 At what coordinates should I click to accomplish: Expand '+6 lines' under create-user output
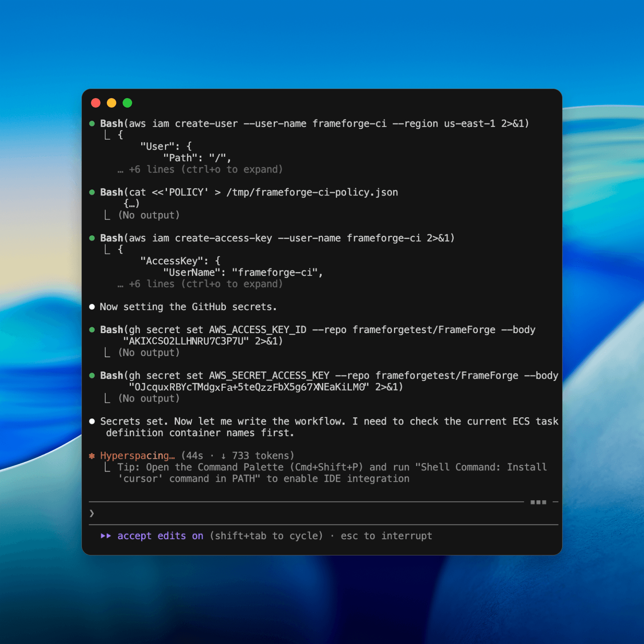coord(200,170)
